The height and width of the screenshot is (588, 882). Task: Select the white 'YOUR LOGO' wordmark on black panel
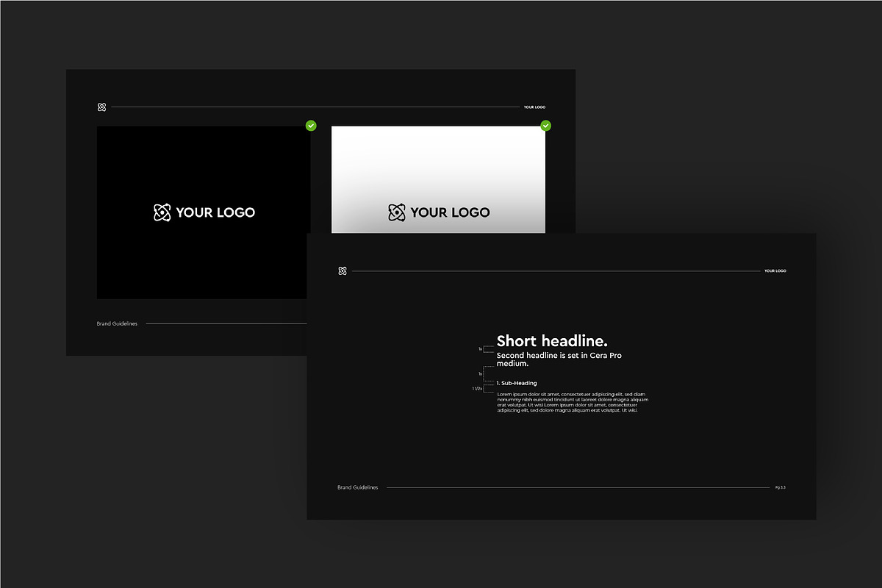click(x=215, y=212)
